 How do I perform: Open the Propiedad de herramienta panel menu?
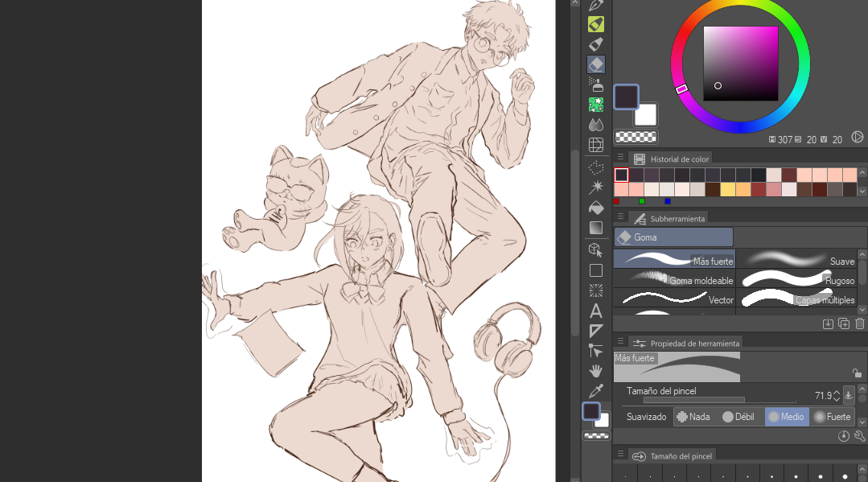[x=620, y=343]
